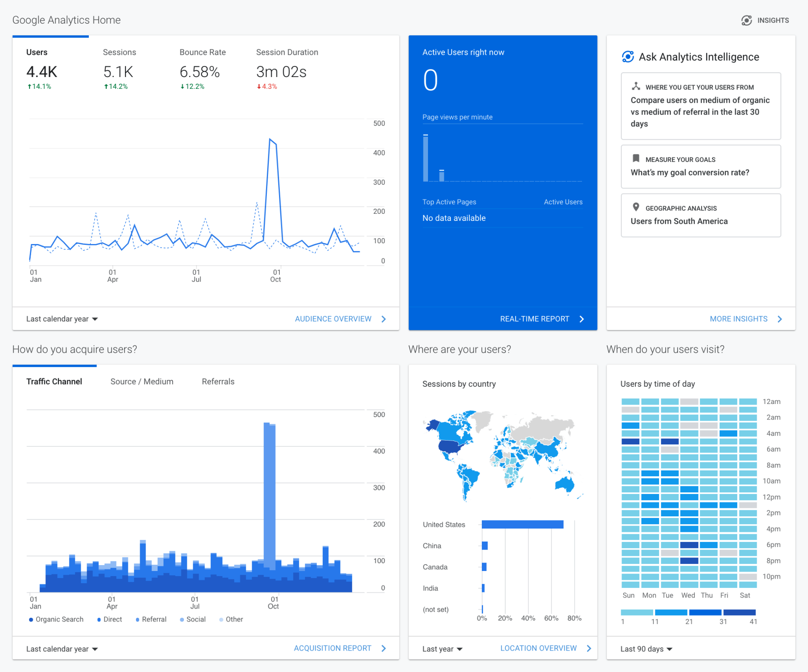
Task: Click the arrow beside Location Overview
Action: coord(589,648)
